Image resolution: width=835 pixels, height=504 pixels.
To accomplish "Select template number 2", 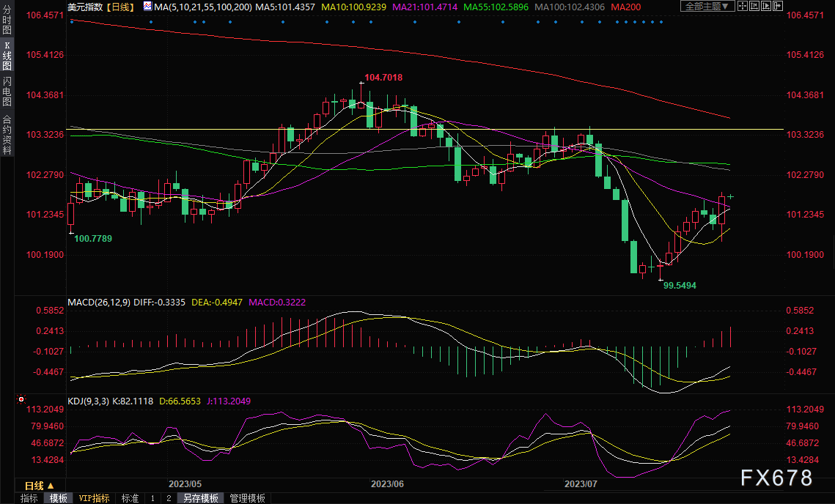I will [169, 498].
